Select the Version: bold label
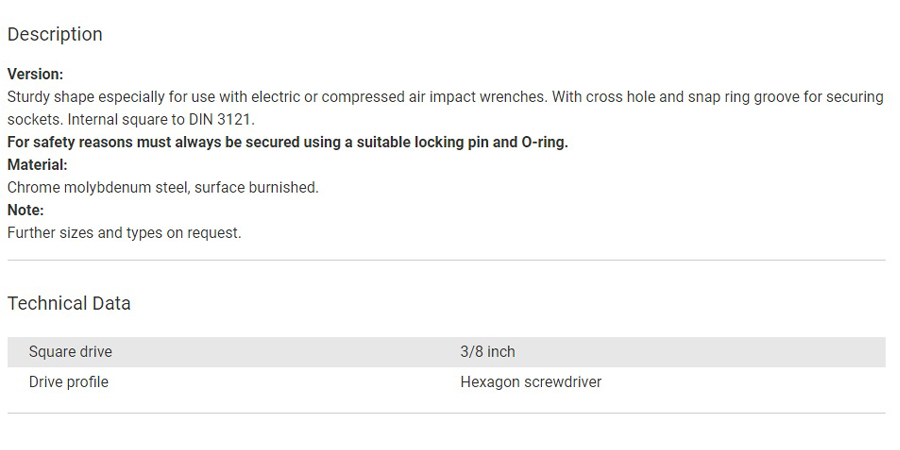 35,75
